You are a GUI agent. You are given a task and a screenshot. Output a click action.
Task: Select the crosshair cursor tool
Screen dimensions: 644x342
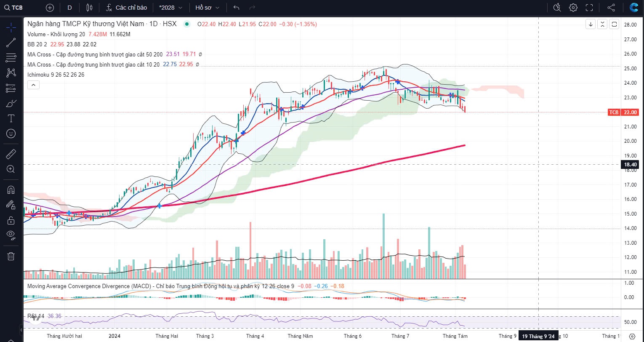(x=11, y=28)
